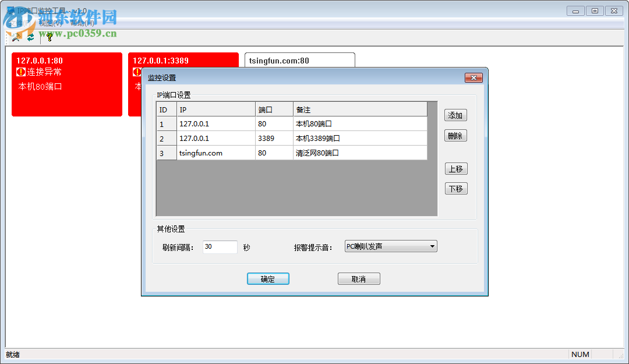Open help using the question mark toolbar icon

pyautogui.click(x=49, y=36)
